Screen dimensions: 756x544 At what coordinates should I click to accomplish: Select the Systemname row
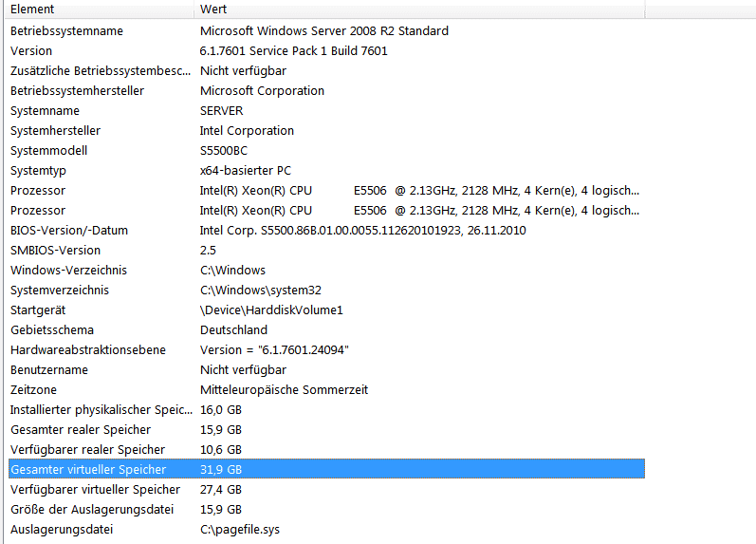[45, 111]
